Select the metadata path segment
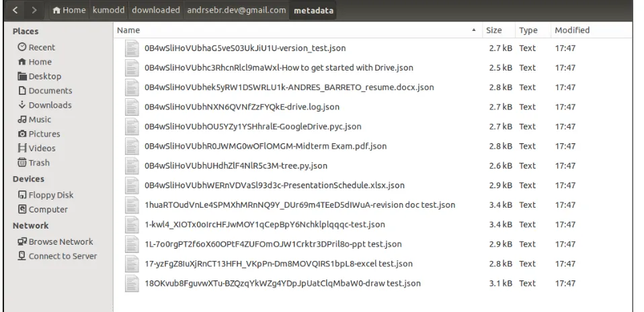The image size is (644, 312). pyautogui.click(x=313, y=10)
